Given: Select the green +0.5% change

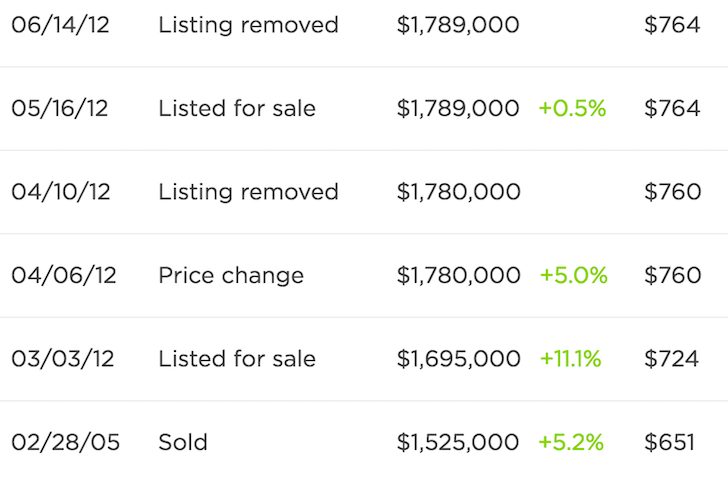Looking at the screenshot, I should 572,108.
